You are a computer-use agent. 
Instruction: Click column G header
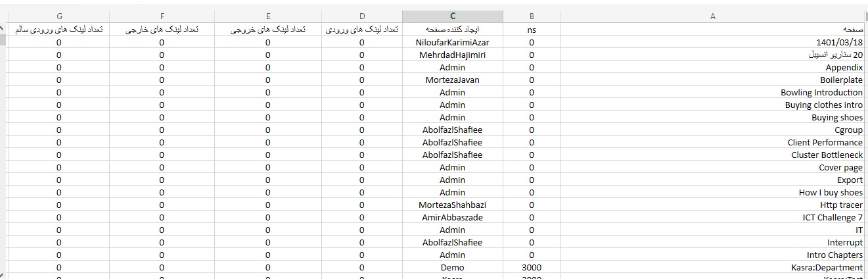(59, 16)
